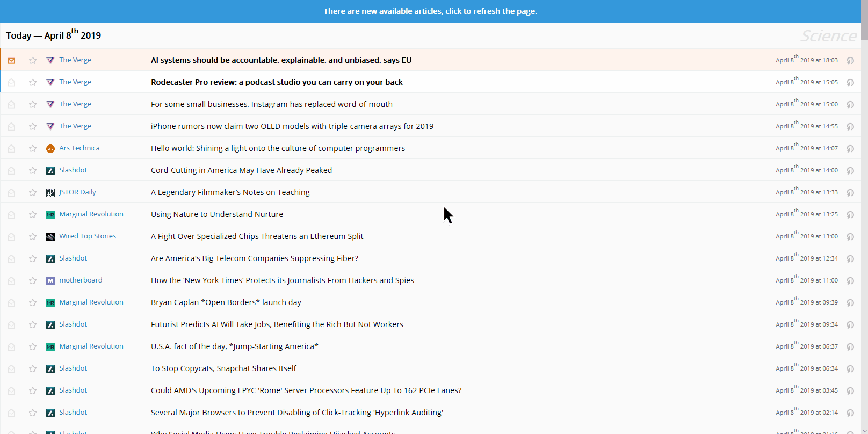Open external link icon for 'AI systems should be accountable'
Viewport: 868px width, 434px height.
850,61
